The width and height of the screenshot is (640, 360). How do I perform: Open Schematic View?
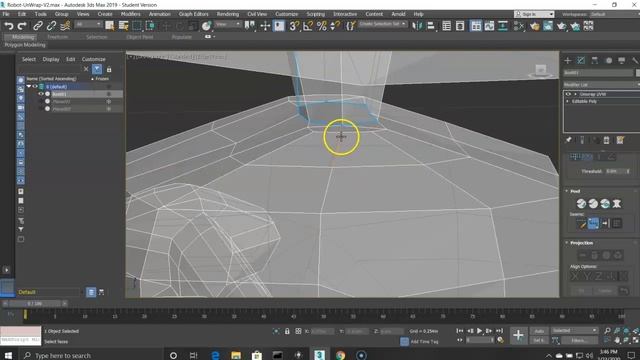coord(503,26)
